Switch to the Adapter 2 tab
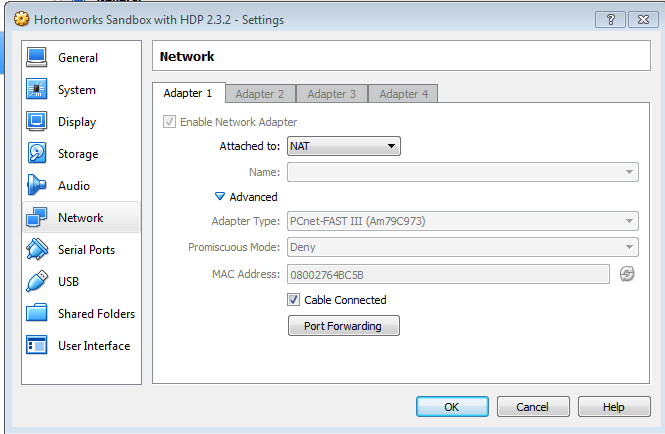Screen dimensions: 665x434 [260, 94]
